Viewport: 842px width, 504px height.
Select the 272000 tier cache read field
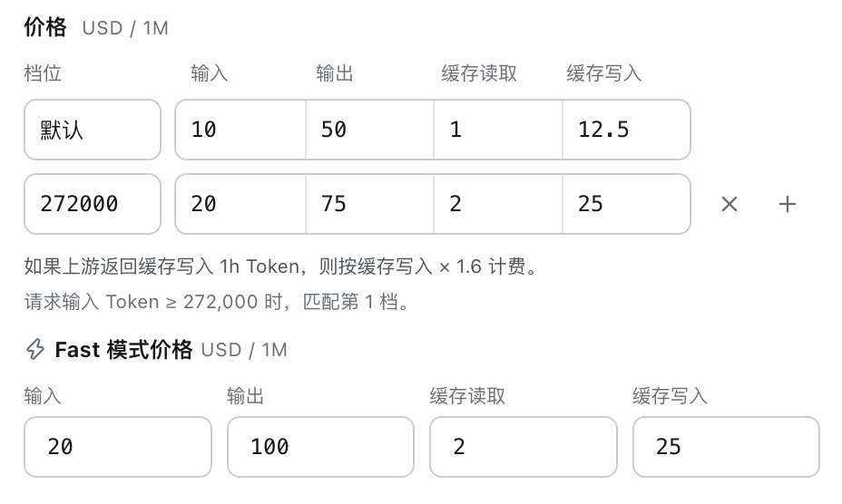(498, 204)
